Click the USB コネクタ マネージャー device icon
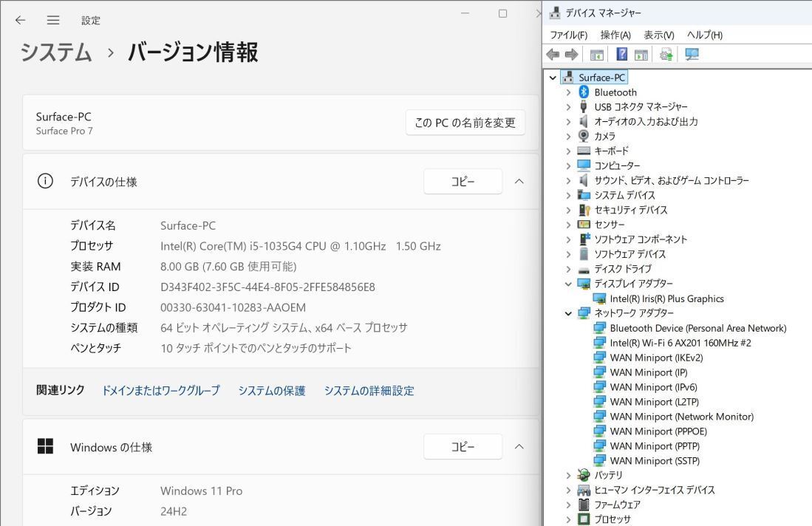 (584, 106)
